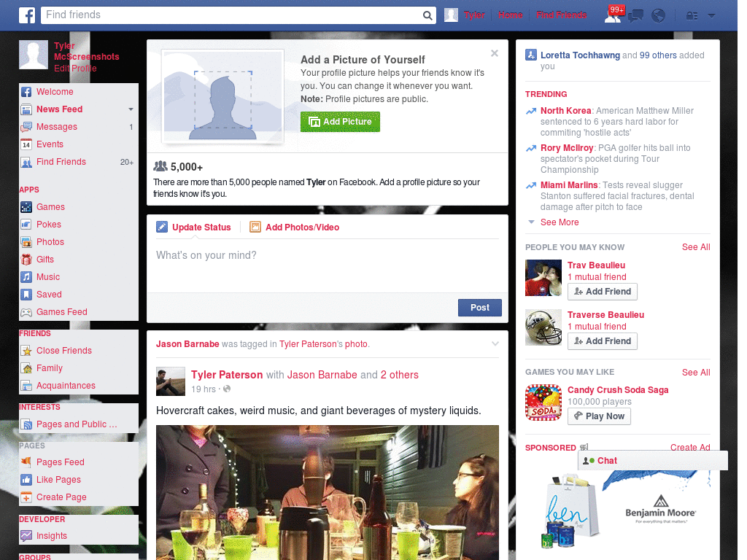This screenshot has height=560, width=747.
Task: Open Tyler profile link in top bar
Action: [474, 15]
